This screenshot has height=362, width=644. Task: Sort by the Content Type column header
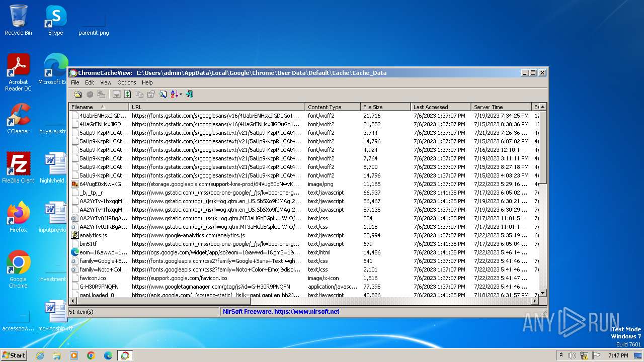(333, 107)
